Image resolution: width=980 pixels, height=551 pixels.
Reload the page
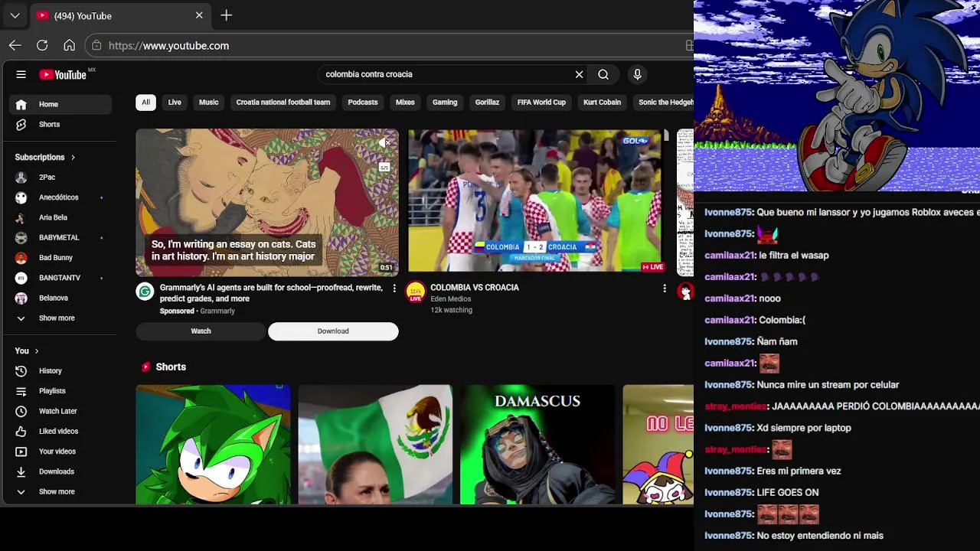point(42,45)
